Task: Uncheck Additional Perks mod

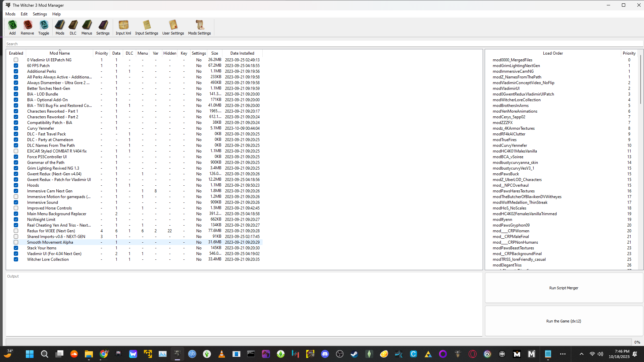Action: pos(16,71)
